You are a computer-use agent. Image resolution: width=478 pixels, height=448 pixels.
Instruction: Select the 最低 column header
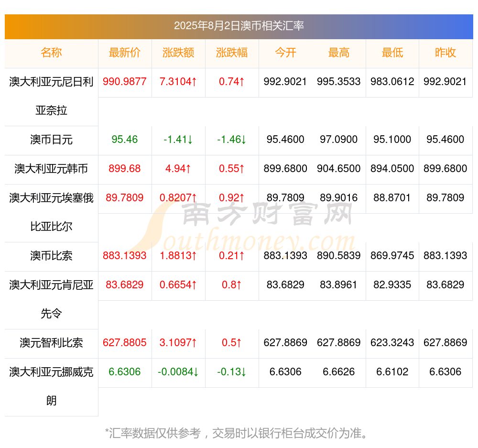[x=392, y=53]
